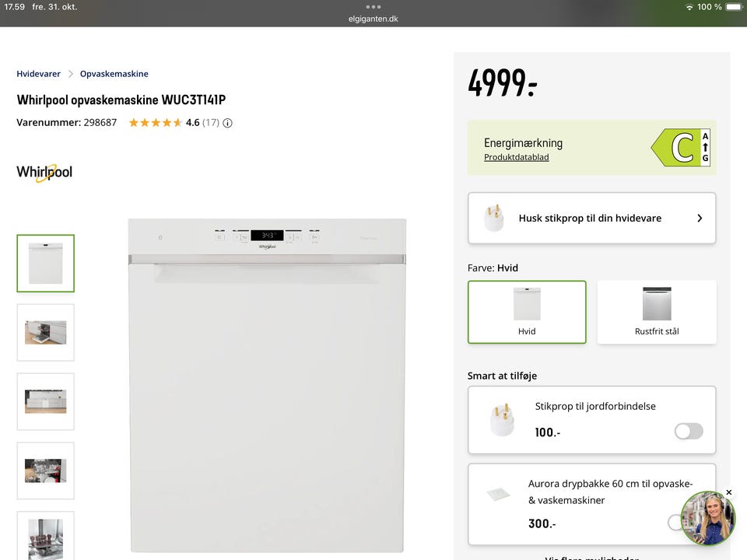Click the plug icon in Husk stikprop banner
The image size is (747, 560).
494,218
